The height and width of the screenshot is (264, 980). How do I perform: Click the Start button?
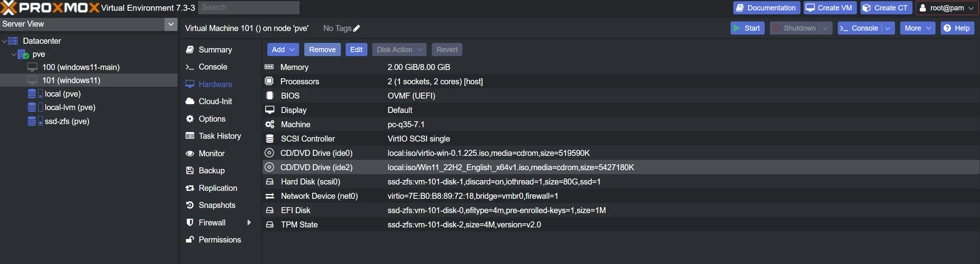[x=747, y=28]
